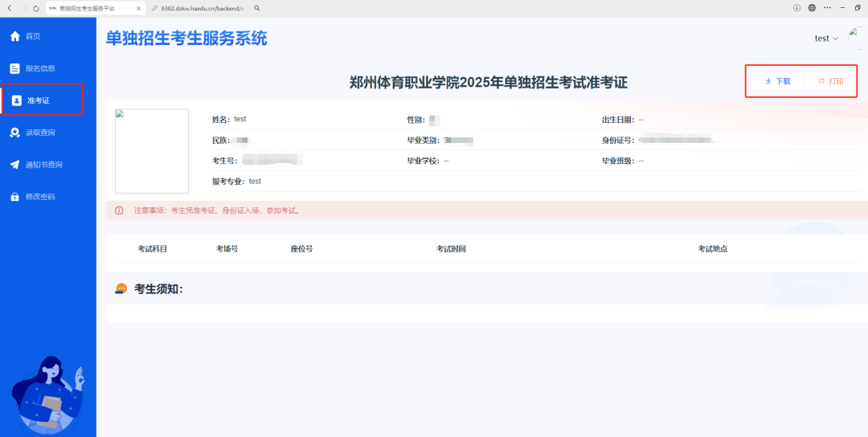This screenshot has height=437, width=868.
Task: Select 准考证 in the sidebar menu
Action: click(42, 100)
